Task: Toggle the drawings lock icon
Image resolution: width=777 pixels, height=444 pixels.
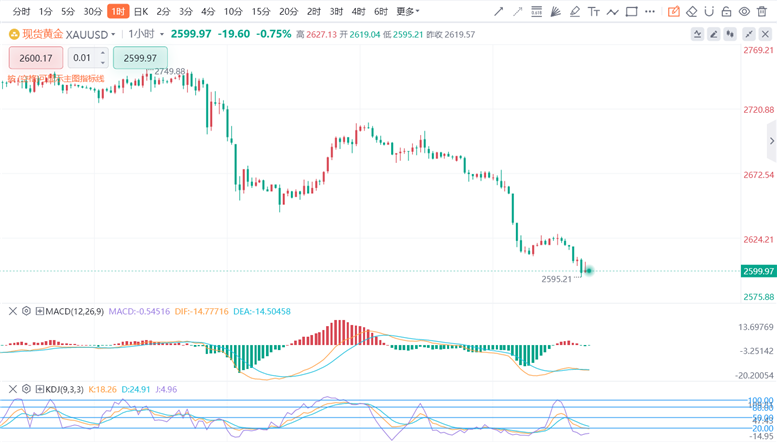Action: pyautogui.click(x=726, y=11)
